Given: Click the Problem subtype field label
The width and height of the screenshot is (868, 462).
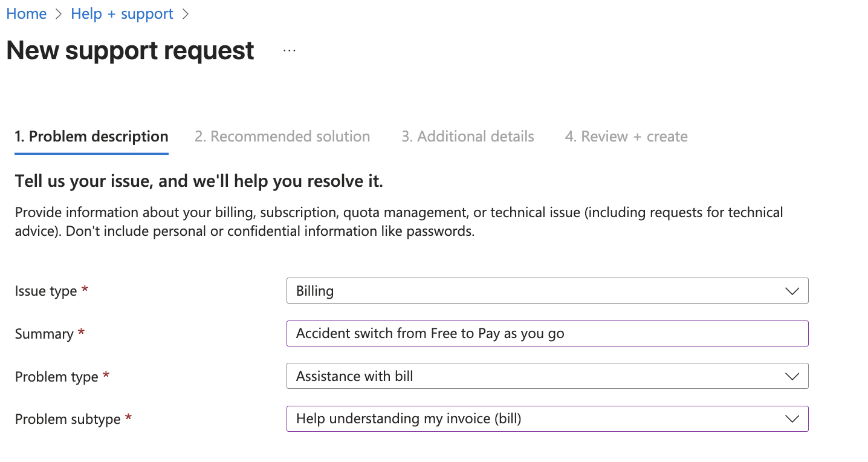Looking at the screenshot, I should point(68,420).
